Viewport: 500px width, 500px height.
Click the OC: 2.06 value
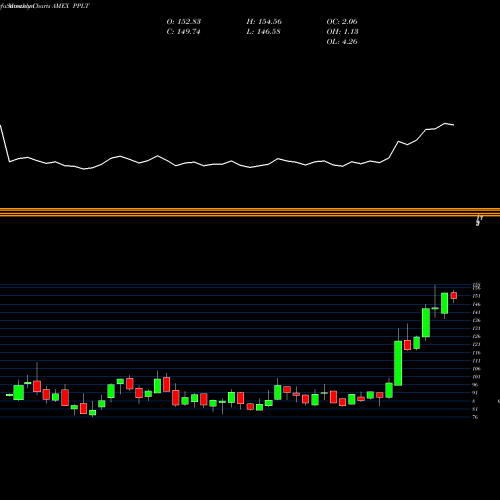point(342,22)
